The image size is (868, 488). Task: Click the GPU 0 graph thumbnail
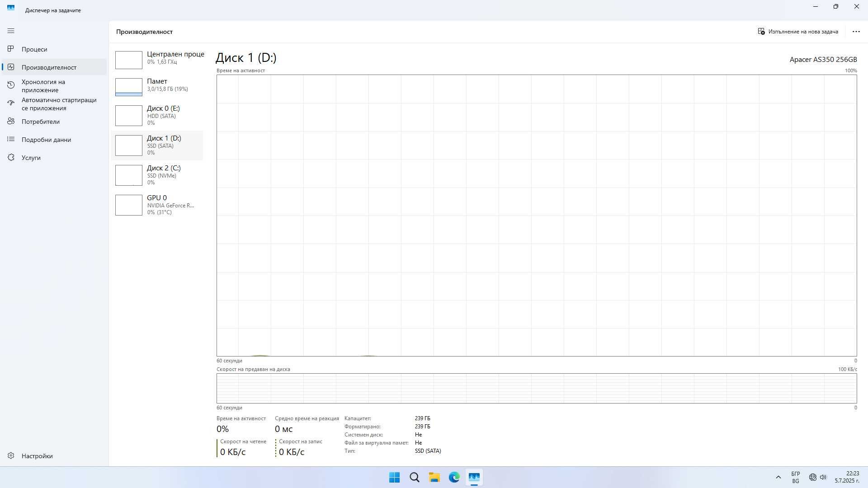pos(129,205)
